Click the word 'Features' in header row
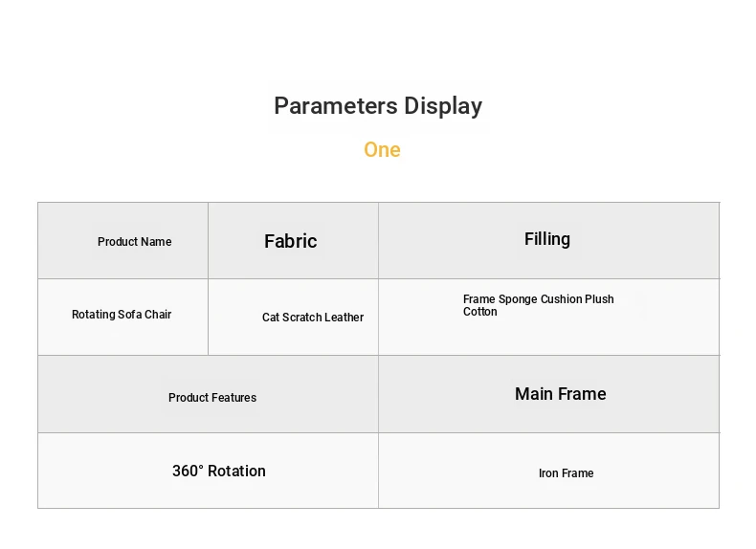Screen dimensions: 756x549 233,398
